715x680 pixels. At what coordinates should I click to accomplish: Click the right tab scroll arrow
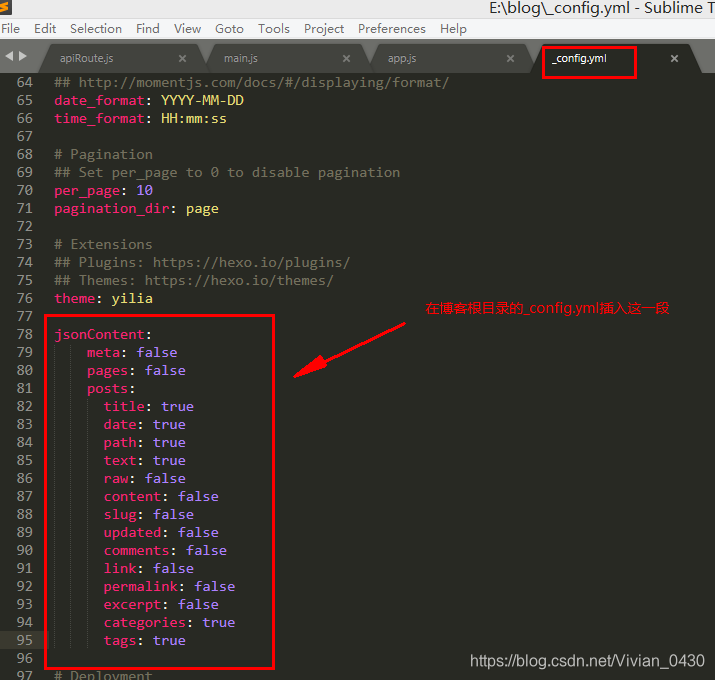click(x=22, y=56)
